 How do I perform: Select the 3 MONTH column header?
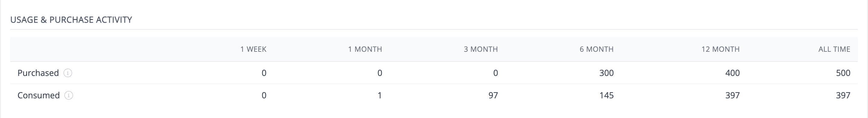(x=481, y=49)
